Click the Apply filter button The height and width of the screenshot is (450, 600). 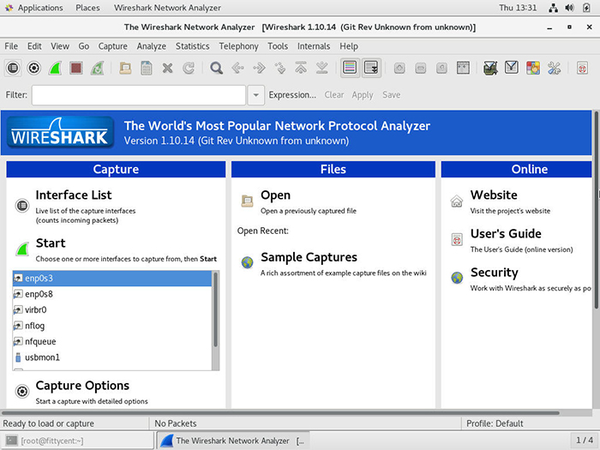[x=362, y=95]
